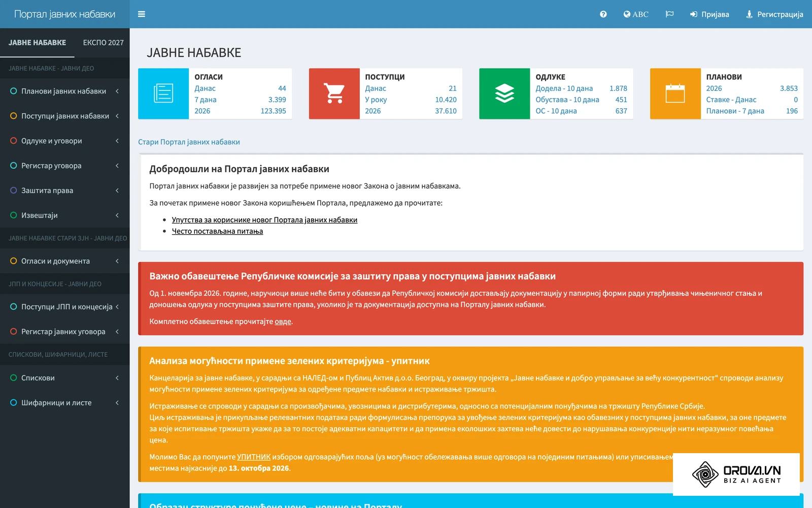Image resolution: width=812 pixels, height=508 pixels.
Task: Open Поступци ЈПП и концесија menu item
Action: (65, 307)
